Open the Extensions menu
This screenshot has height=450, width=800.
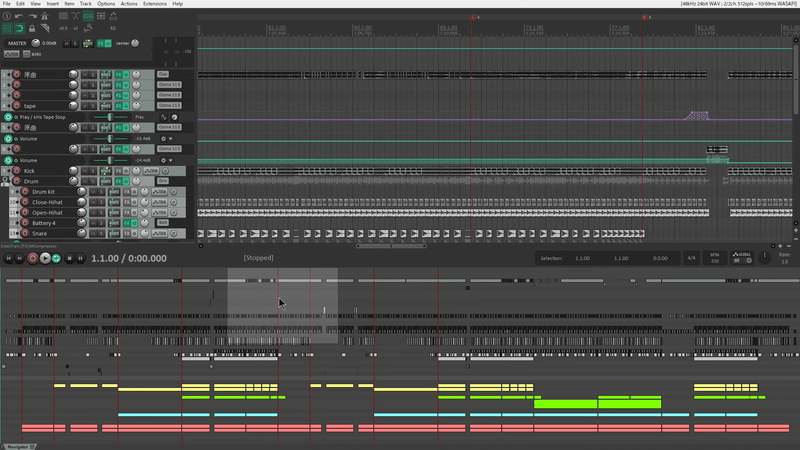click(x=155, y=4)
